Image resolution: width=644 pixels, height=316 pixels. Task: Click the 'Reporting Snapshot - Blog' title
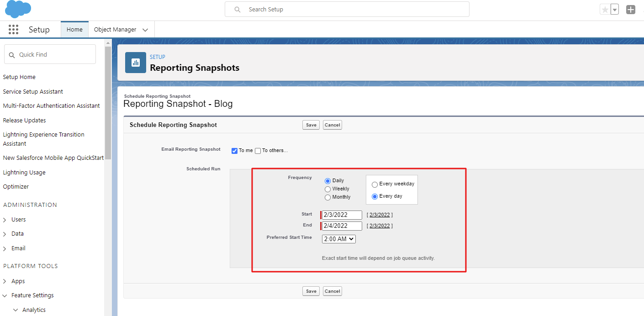point(178,104)
